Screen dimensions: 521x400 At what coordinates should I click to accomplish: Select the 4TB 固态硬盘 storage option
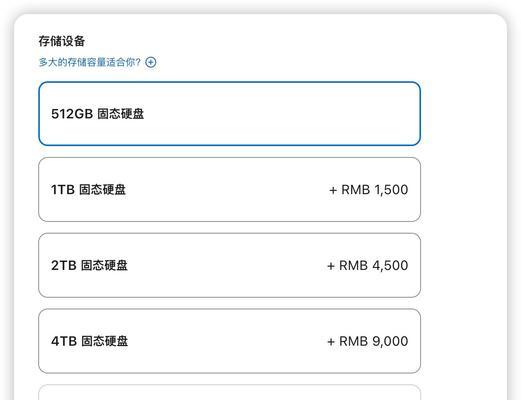[229, 341]
